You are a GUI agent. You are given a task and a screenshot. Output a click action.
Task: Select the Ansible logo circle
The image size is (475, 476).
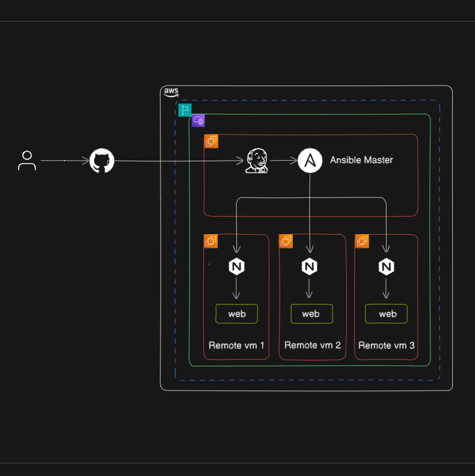(310, 161)
